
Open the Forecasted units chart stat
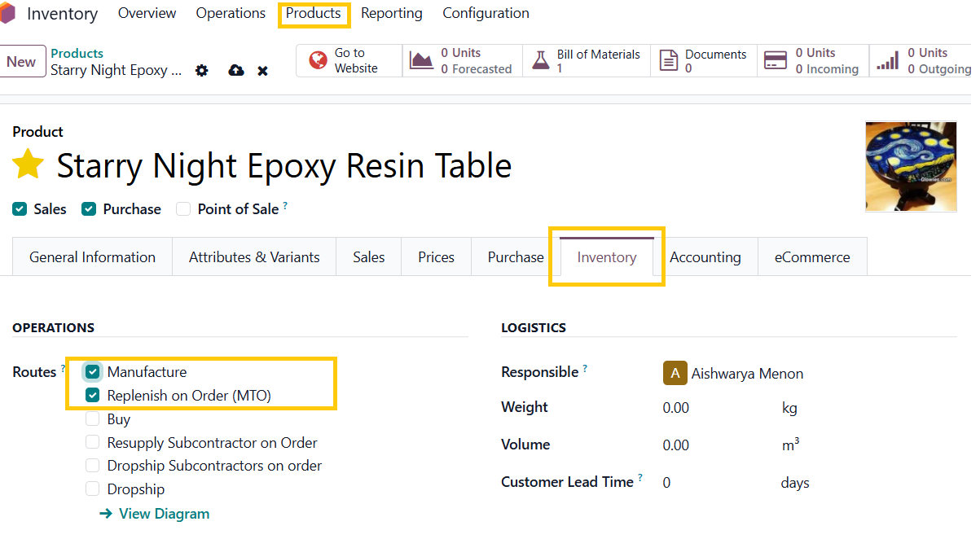point(460,61)
